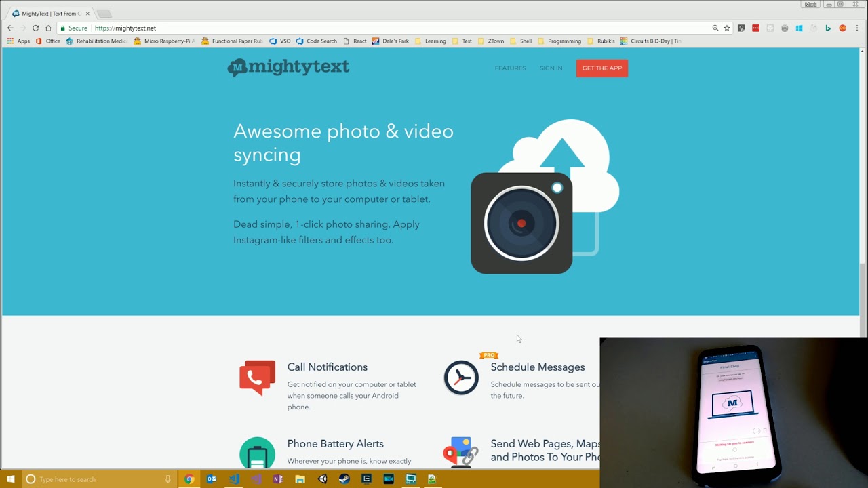Open the FEATURES menu link
The height and width of the screenshot is (488, 868).
pyautogui.click(x=510, y=68)
